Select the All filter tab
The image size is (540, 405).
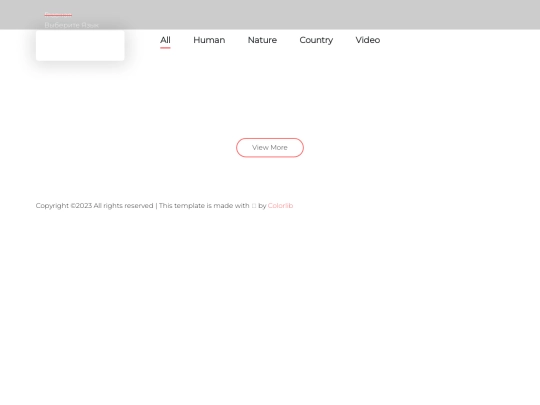click(165, 40)
